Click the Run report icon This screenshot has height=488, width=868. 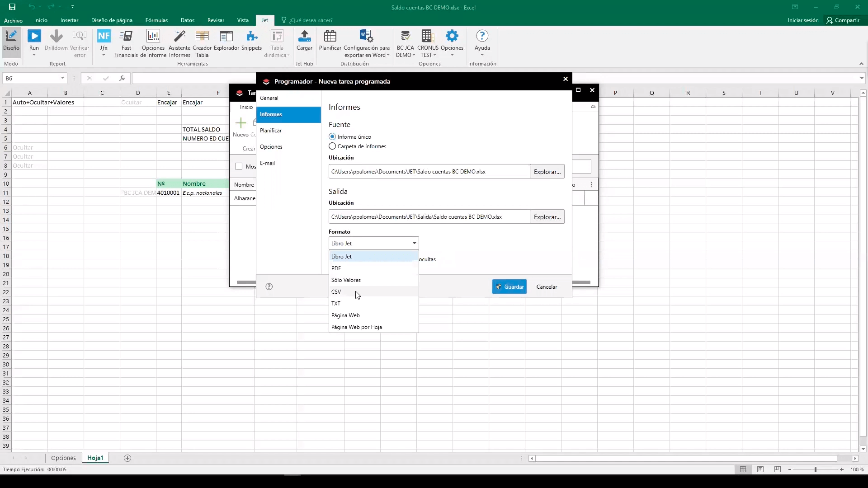pyautogui.click(x=34, y=40)
